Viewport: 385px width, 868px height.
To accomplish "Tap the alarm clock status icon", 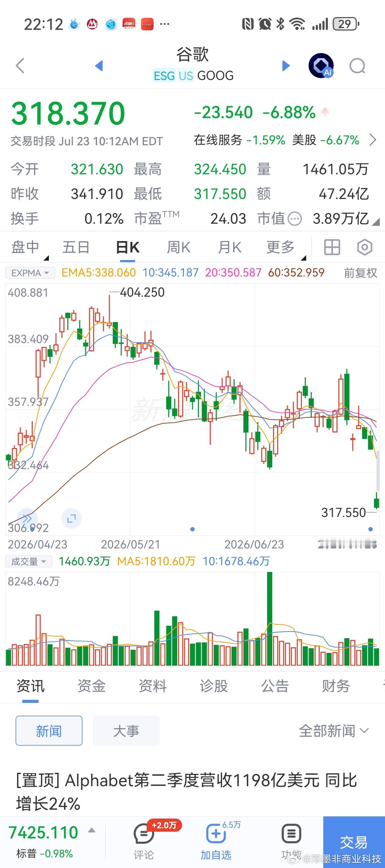I will [265, 24].
